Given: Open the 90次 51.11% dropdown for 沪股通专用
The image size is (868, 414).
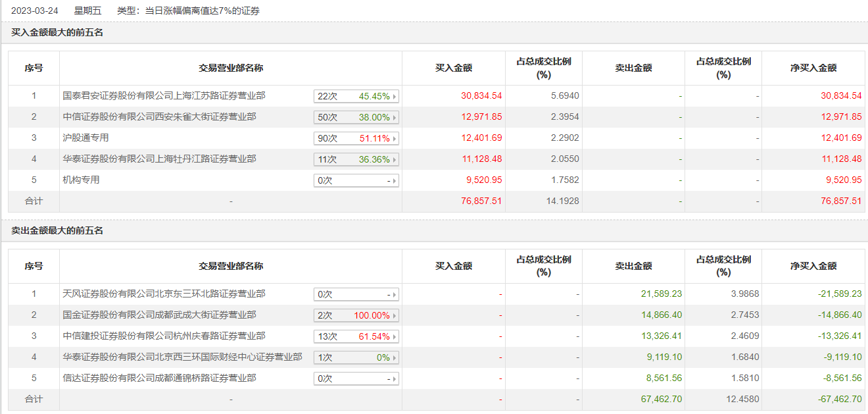Looking at the screenshot, I should 395,139.
